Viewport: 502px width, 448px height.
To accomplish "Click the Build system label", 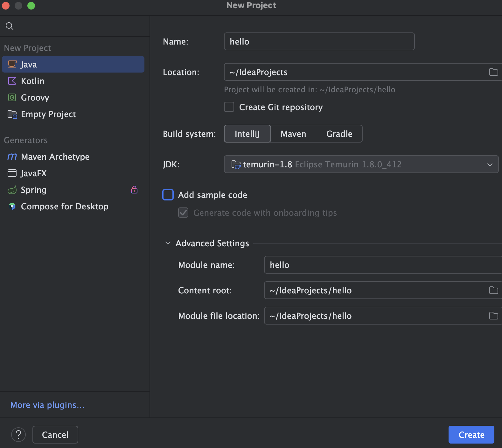I will pyautogui.click(x=189, y=134).
